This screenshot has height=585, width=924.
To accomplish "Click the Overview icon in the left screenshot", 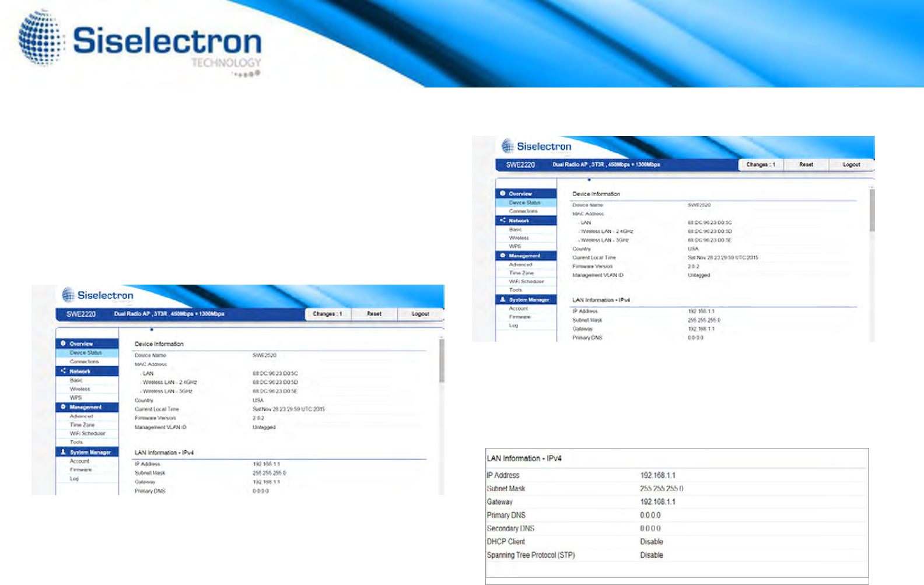I will [x=63, y=344].
